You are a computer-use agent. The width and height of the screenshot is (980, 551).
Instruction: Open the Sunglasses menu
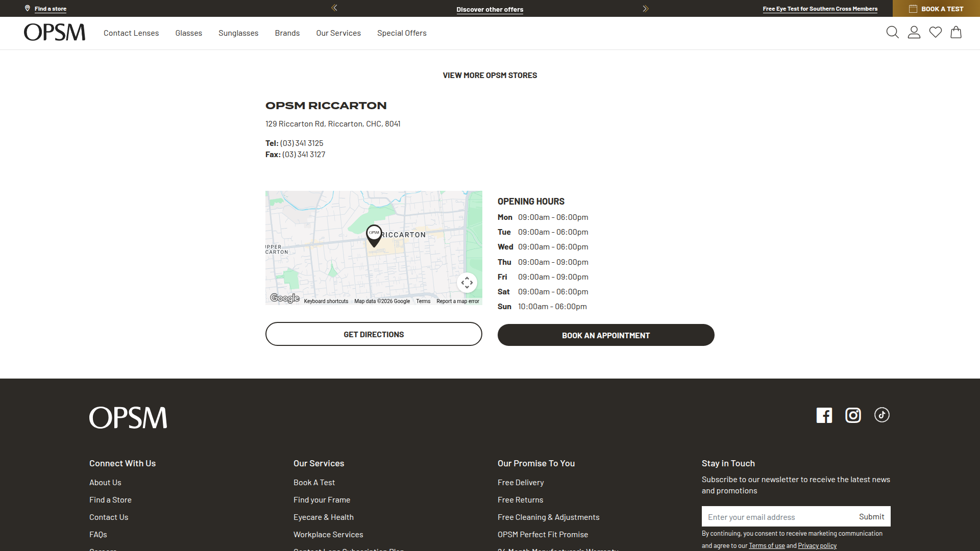pyautogui.click(x=238, y=33)
